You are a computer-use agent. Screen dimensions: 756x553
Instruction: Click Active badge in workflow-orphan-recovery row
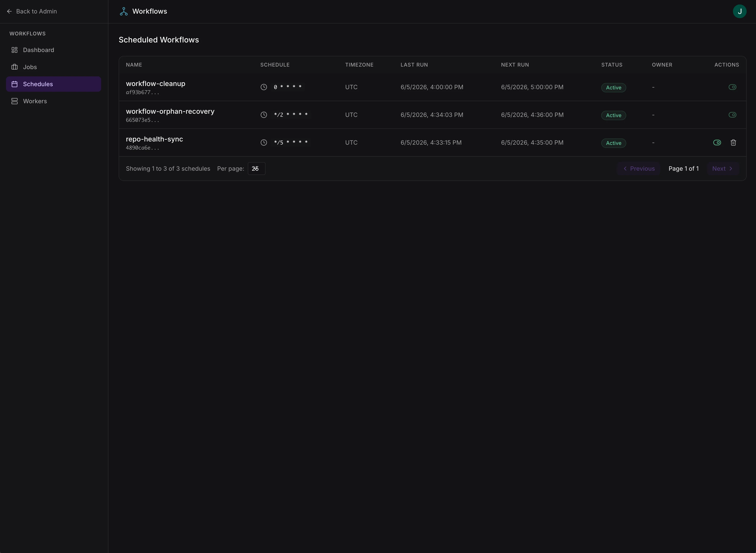(613, 115)
